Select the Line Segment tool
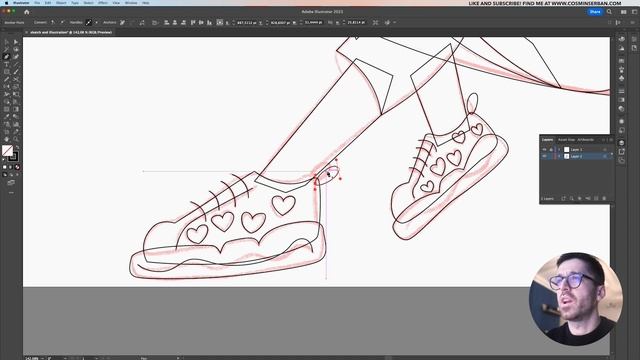 [x=16, y=64]
